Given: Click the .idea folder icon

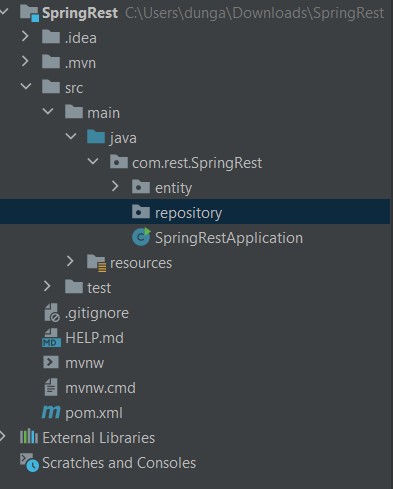Looking at the screenshot, I should pyautogui.click(x=51, y=37).
